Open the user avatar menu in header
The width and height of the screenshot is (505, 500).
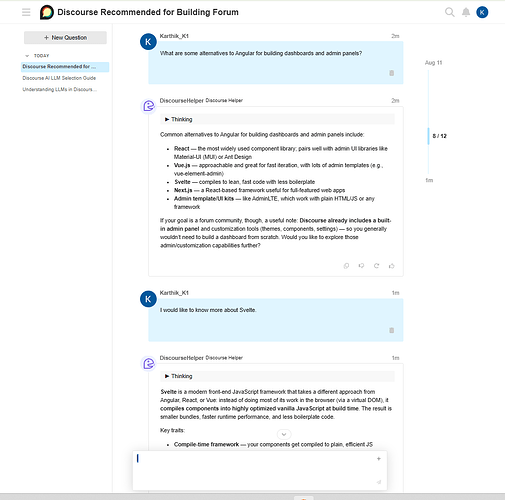482,12
